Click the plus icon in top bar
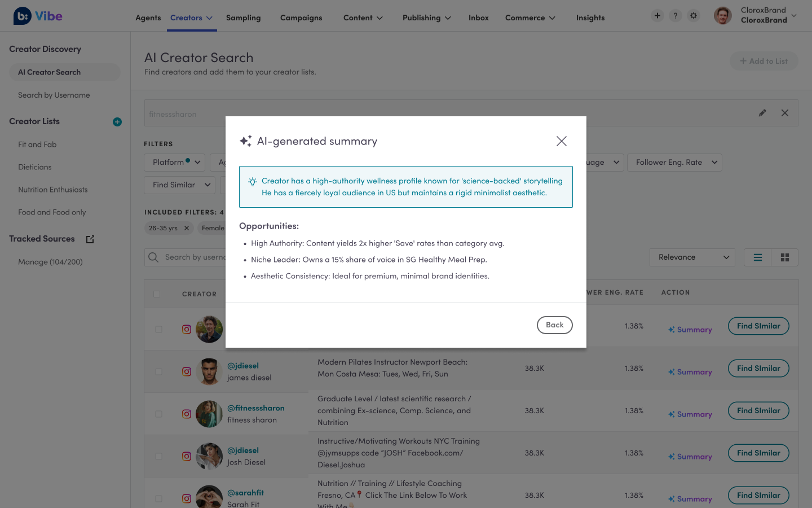Viewport: 812px width, 508px height. (x=657, y=16)
